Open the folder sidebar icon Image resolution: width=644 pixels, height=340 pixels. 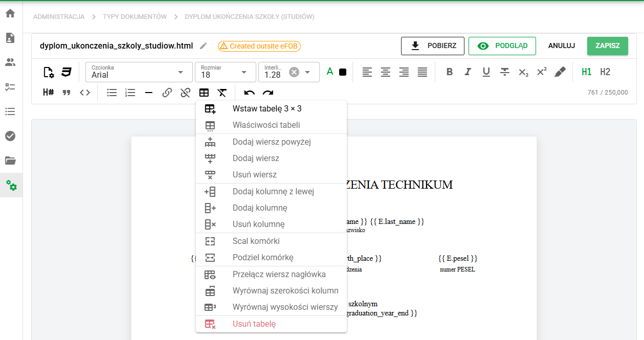pyautogui.click(x=10, y=161)
